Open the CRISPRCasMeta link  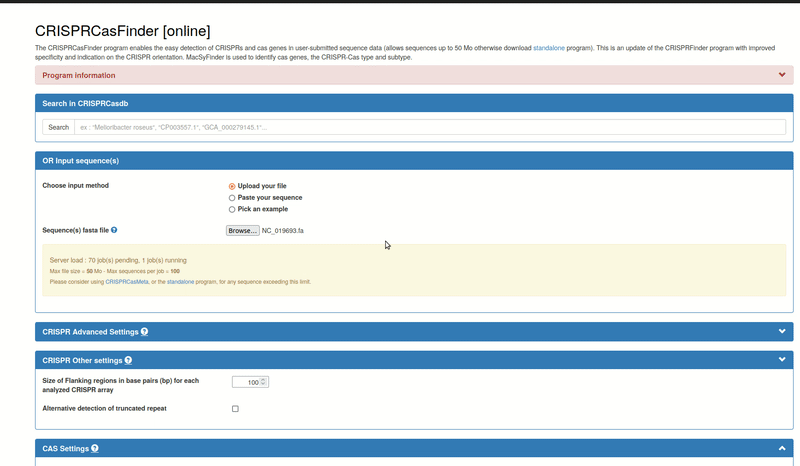pyautogui.click(x=127, y=282)
